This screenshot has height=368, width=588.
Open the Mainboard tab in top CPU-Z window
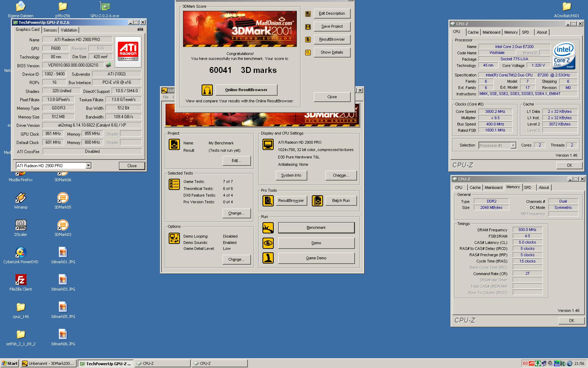491,32
